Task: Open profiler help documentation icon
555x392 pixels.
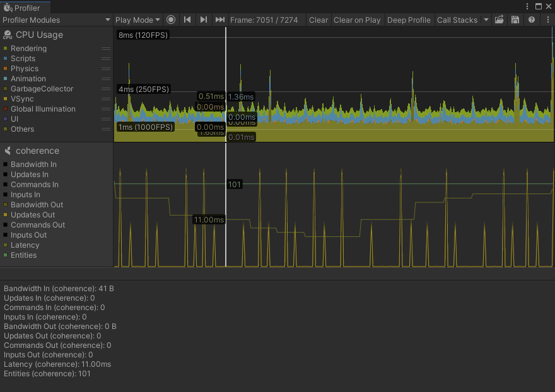Action: click(x=532, y=20)
